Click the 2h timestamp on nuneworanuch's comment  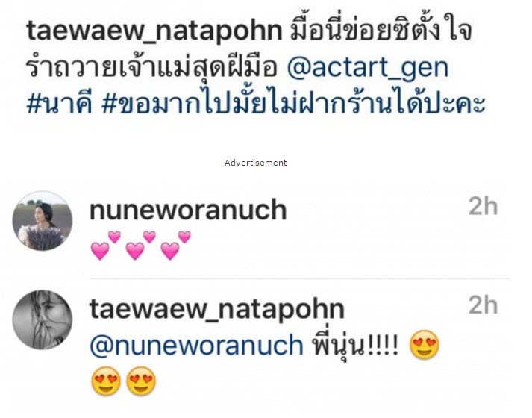[484, 206]
